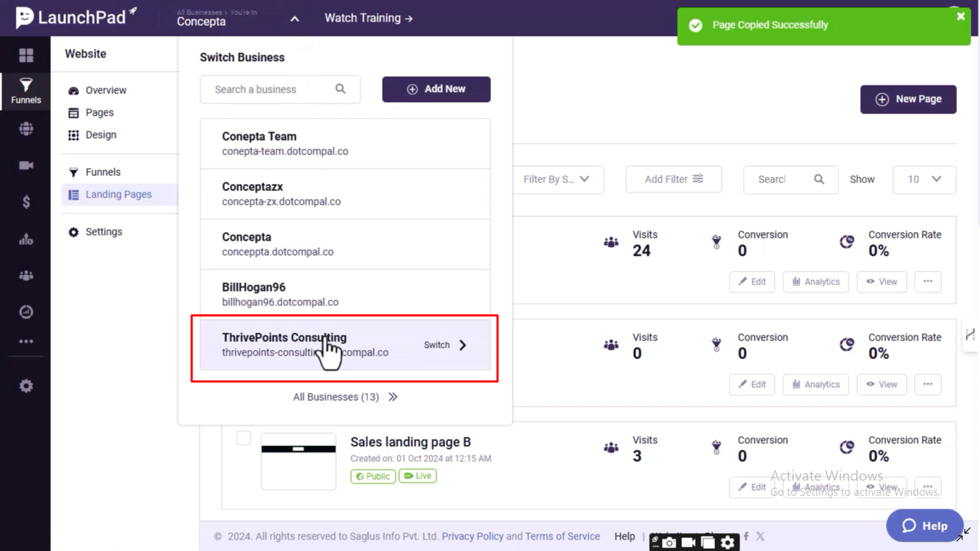Click the copy icon in the recorder toolbar
Viewport: 980px width, 551px height.
pos(708,542)
